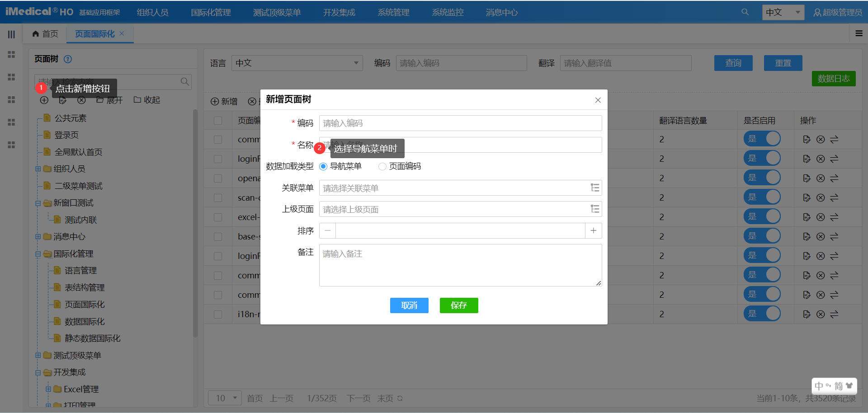Viewport: 868px width, 413px height.
Task: Open the 系统监控 top menu
Action: 448,13
